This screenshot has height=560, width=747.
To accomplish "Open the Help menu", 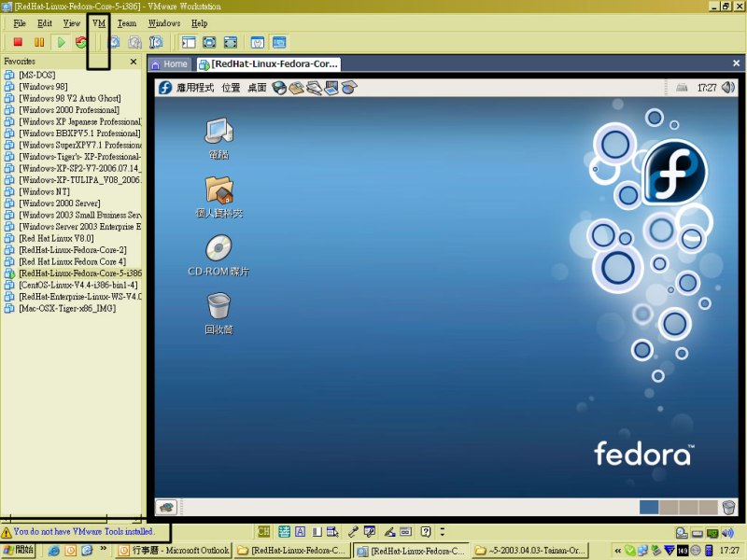I will coord(199,22).
